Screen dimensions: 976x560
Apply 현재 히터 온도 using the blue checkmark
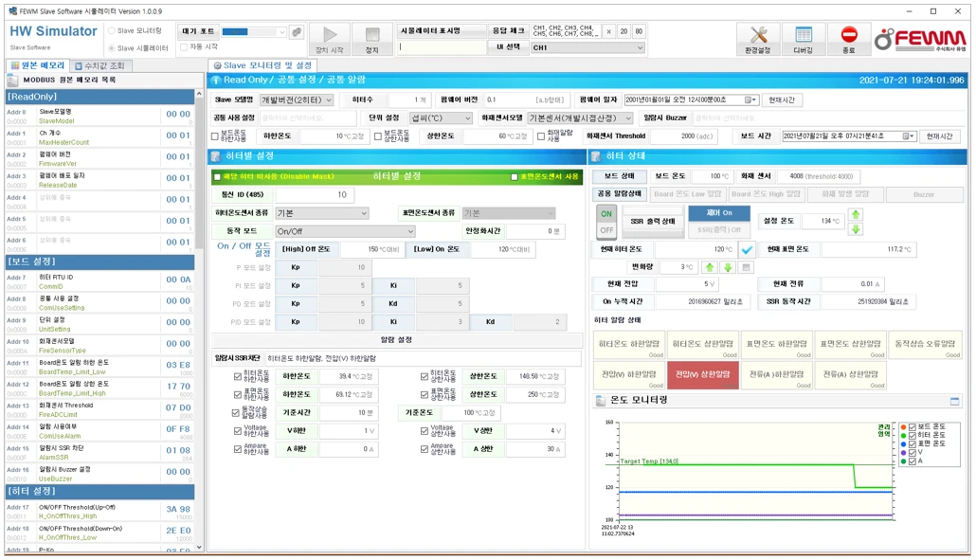(x=747, y=249)
